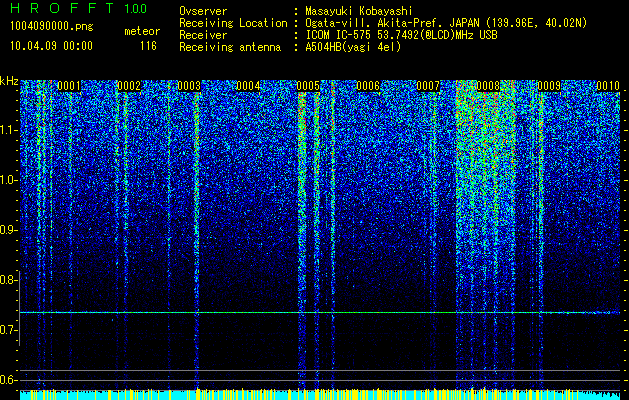Viewport: 629px width, 400px height.
Task: Click time marker 0005
Action: (x=308, y=86)
